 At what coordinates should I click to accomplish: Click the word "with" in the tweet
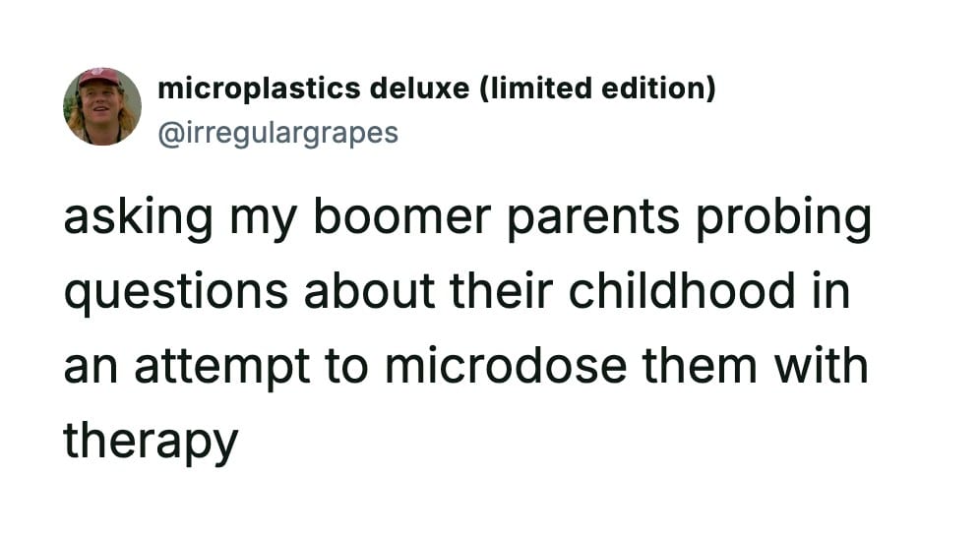[x=821, y=366]
